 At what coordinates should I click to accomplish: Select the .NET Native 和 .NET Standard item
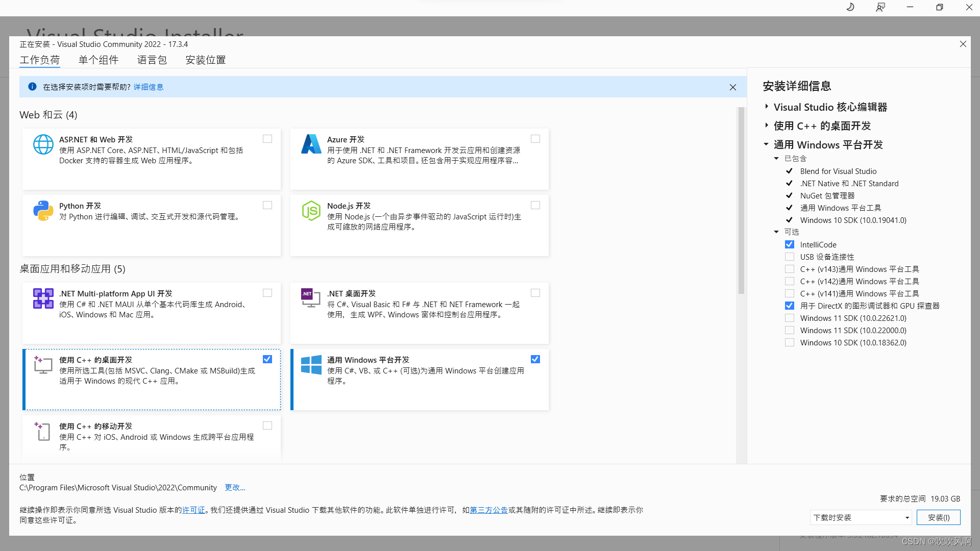[x=849, y=184]
